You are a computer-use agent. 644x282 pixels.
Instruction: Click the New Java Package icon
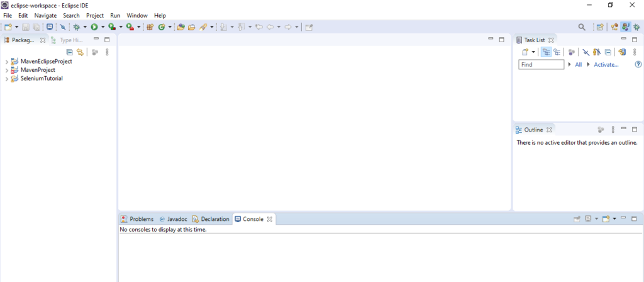coord(150,27)
